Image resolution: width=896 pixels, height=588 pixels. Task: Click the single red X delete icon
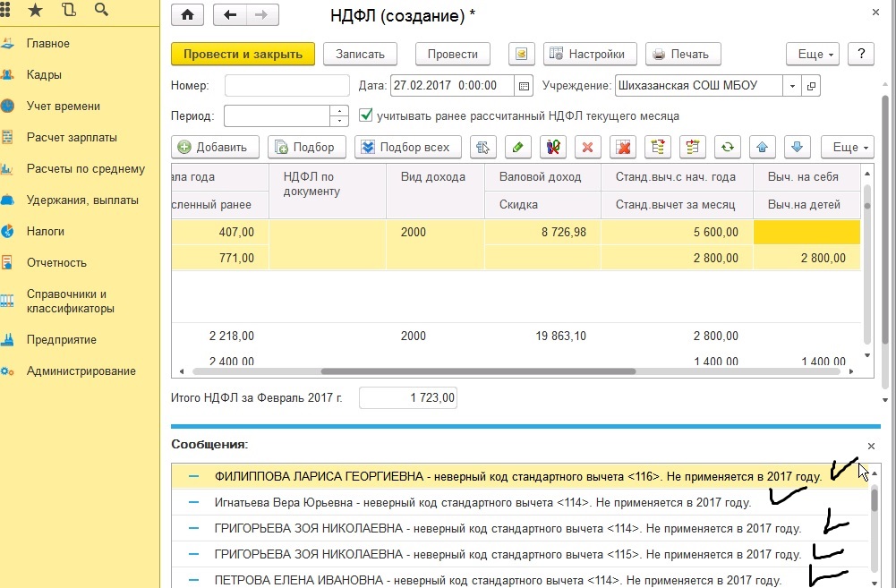pos(587,147)
